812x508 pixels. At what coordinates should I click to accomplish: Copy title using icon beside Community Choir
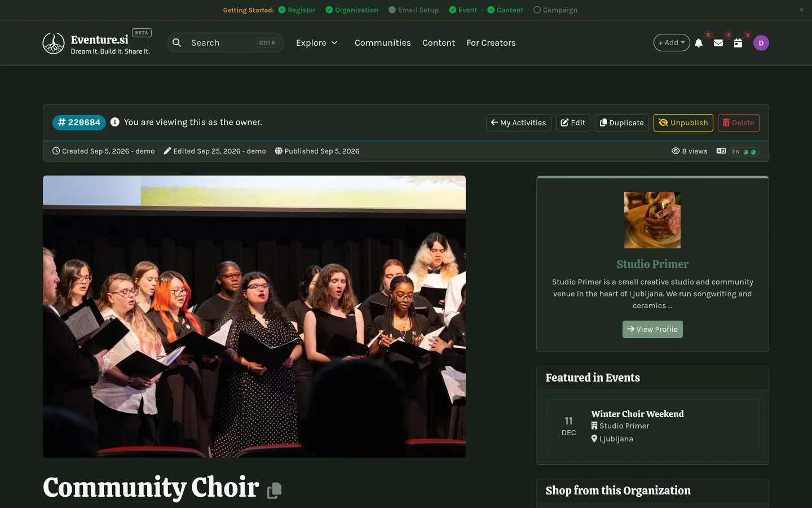click(x=274, y=490)
